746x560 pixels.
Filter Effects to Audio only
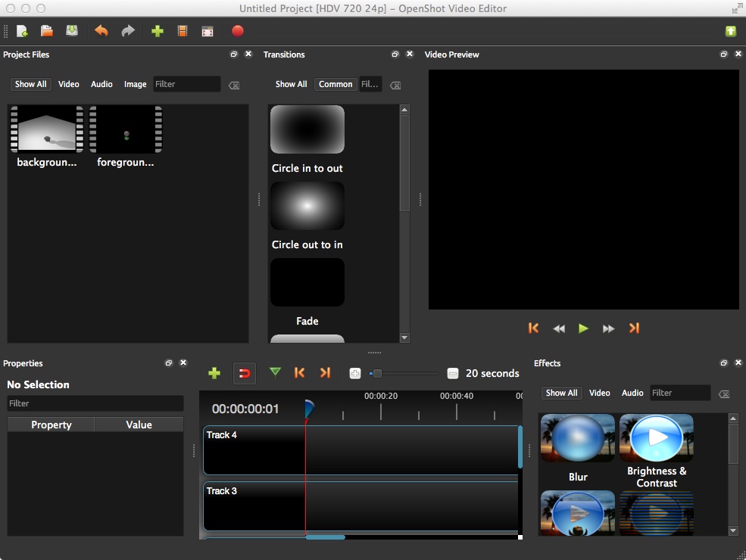point(632,393)
